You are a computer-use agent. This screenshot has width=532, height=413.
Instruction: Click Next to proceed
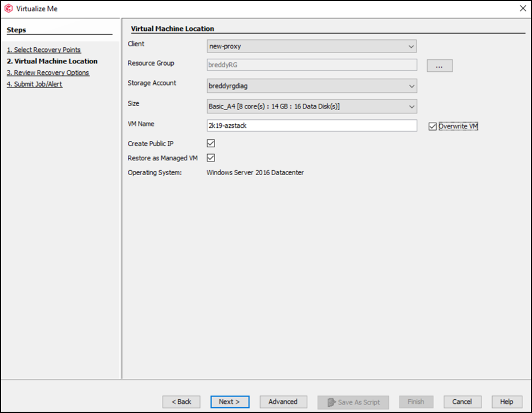(x=230, y=402)
